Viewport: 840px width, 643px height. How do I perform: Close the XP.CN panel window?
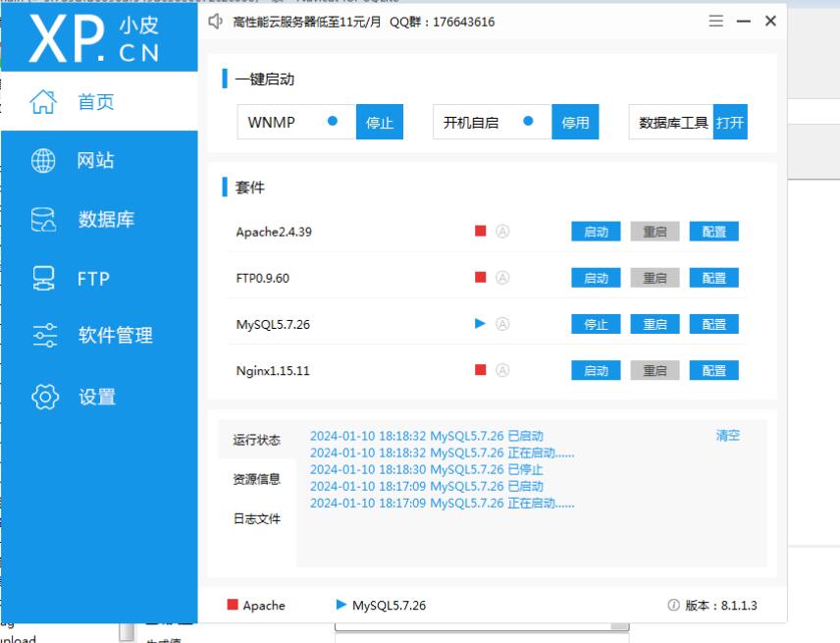point(770,21)
